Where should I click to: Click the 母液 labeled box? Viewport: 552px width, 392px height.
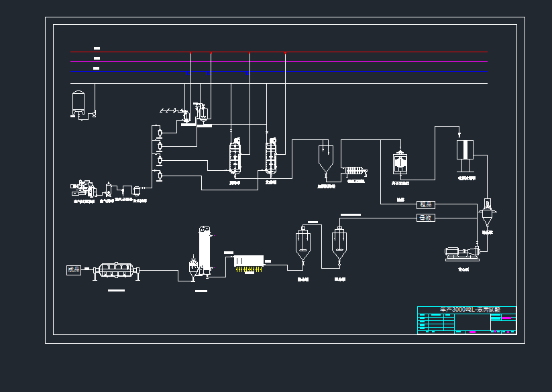pos(426,218)
